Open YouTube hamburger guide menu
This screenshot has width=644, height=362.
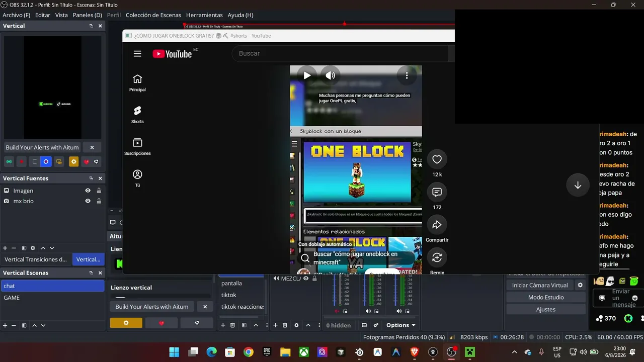[x=137, y=54]
